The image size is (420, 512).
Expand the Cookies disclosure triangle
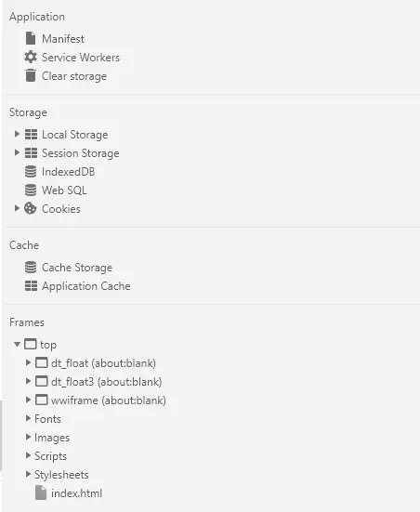(x=17, y=208)
